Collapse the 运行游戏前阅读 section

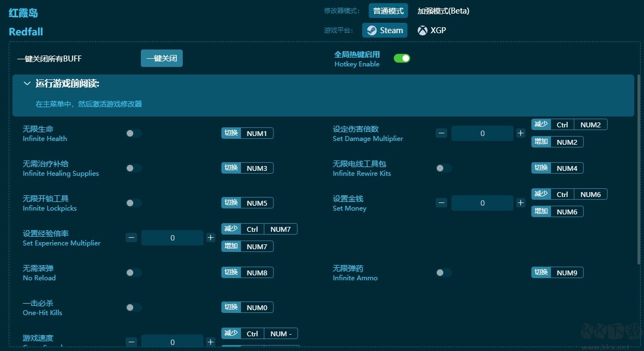pos(27,83)
